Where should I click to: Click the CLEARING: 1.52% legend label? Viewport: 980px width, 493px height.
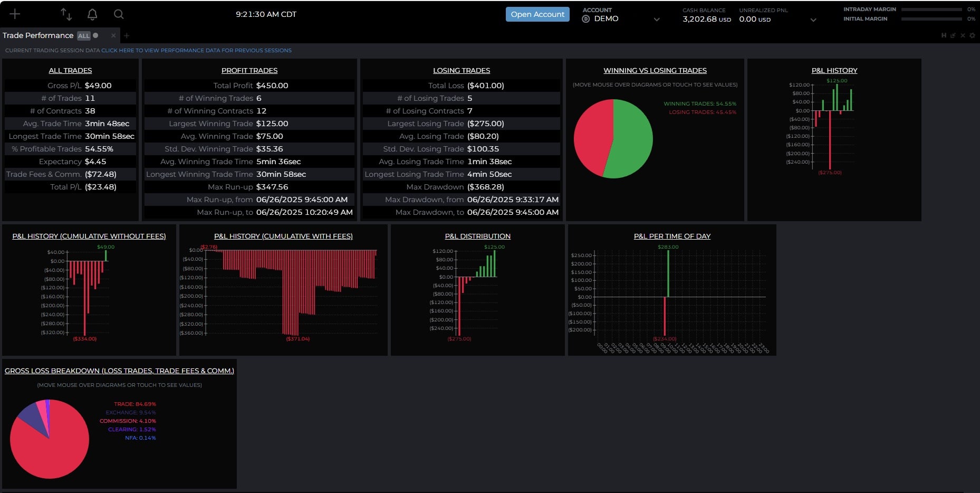(x=132, y=430)
